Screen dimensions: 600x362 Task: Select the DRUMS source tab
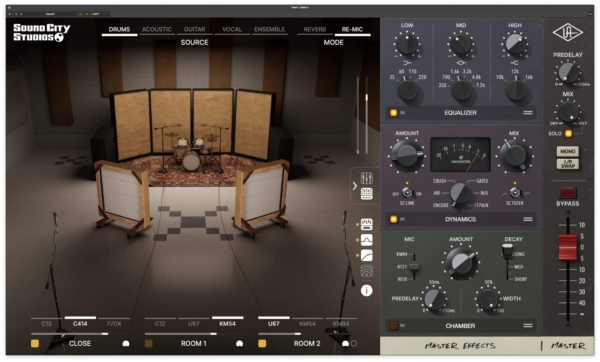tap(119, 29)
